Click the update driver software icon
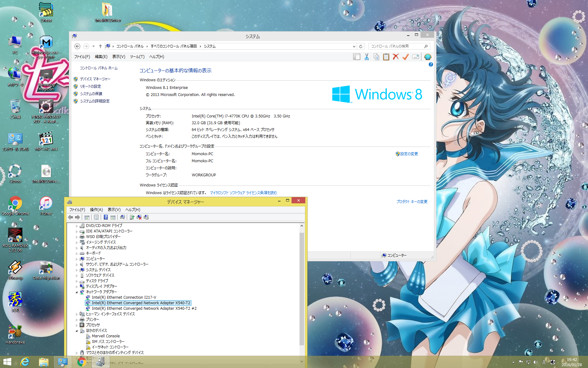The height and width of the screenshot is (368, 588). click(132, 217)
